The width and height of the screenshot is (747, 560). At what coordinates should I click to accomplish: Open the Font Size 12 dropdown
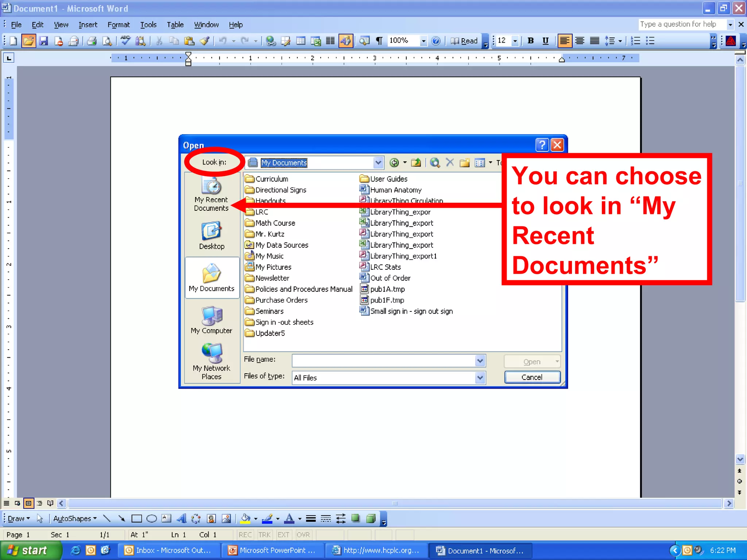click(515, 41)
